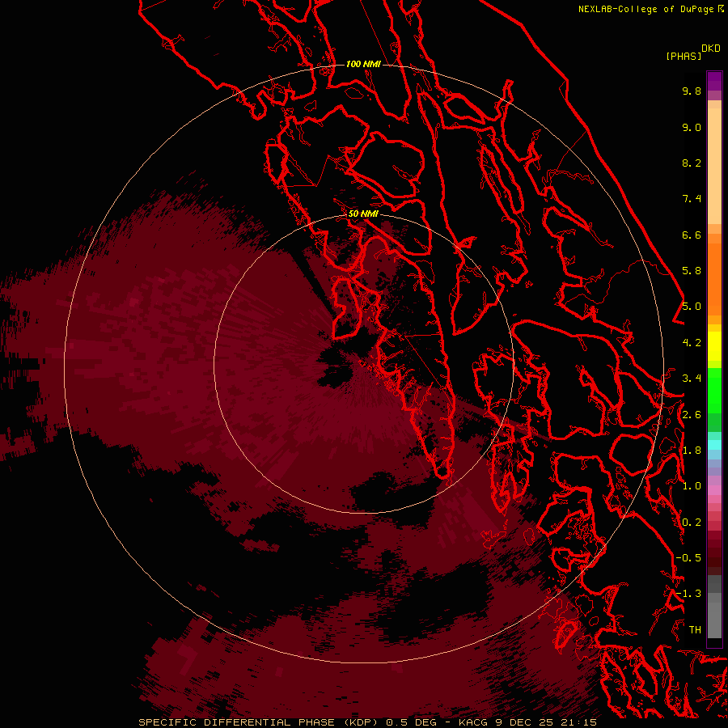The height and width of the screenshot is (728, 728).
Task: Click the 0.2 legend value
Action: click(692, 523)
